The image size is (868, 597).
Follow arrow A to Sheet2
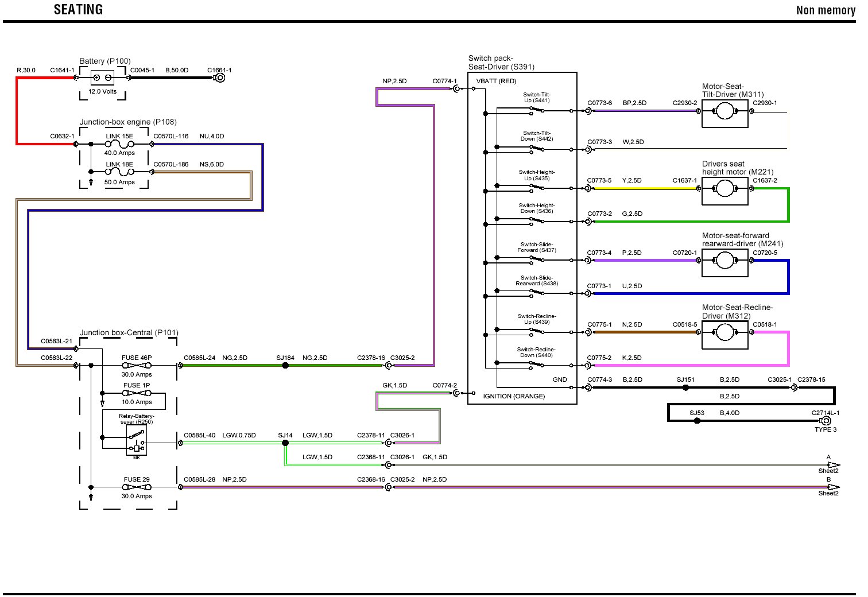click(834, 465)
